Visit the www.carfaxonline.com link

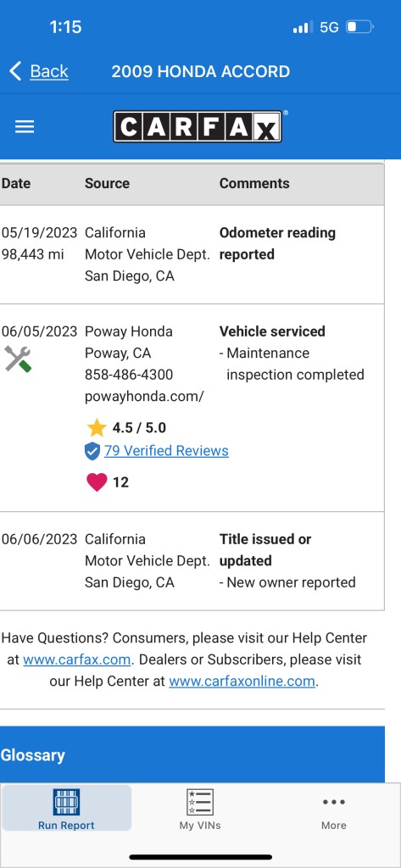(x=242, y=681)
